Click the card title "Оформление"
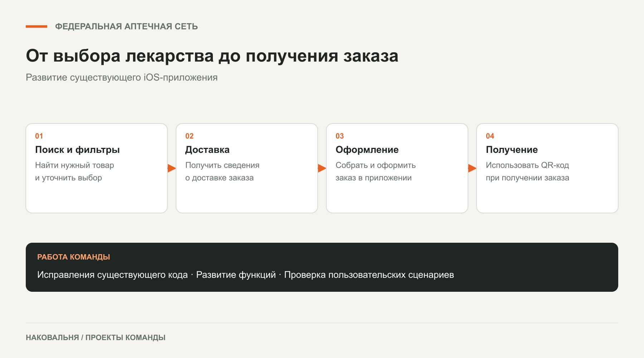This screenshot has width=644, height=358. pos(367,150)
